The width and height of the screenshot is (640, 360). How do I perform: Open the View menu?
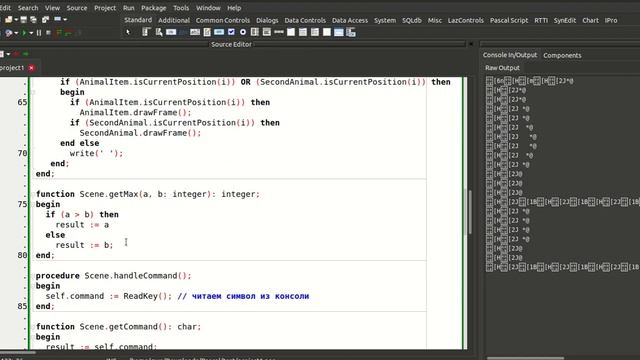[52, 8]
